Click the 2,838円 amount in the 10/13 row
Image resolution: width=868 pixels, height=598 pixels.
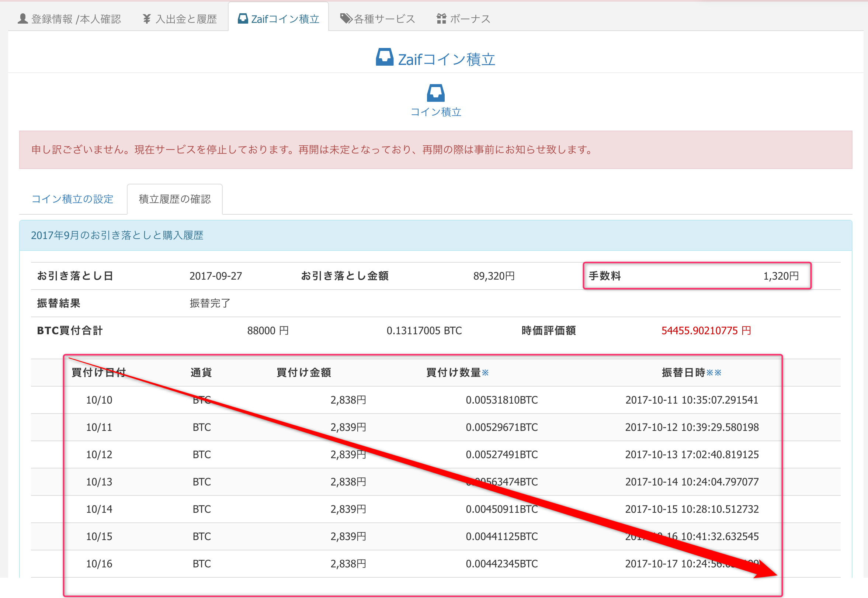point(348,482)
